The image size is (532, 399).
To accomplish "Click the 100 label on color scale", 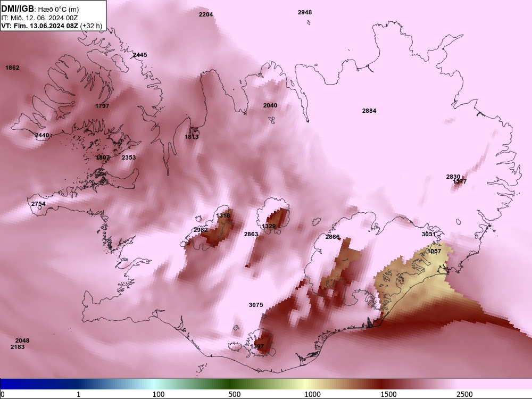I will tap(159, 394).
